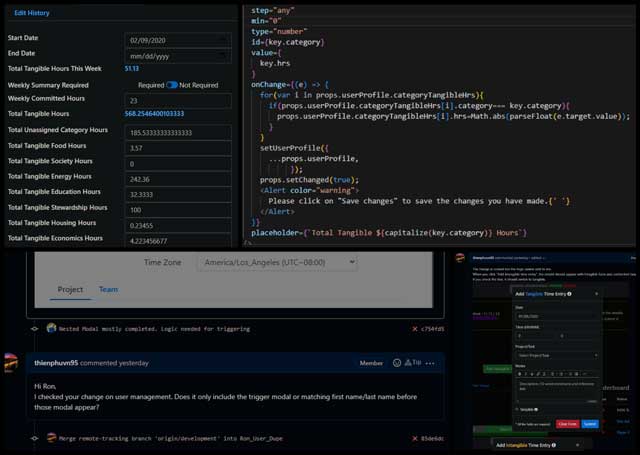The image size is (640, 455).
Task: Close the Add Tangible Time Entry modal
Action: (596, 294)
